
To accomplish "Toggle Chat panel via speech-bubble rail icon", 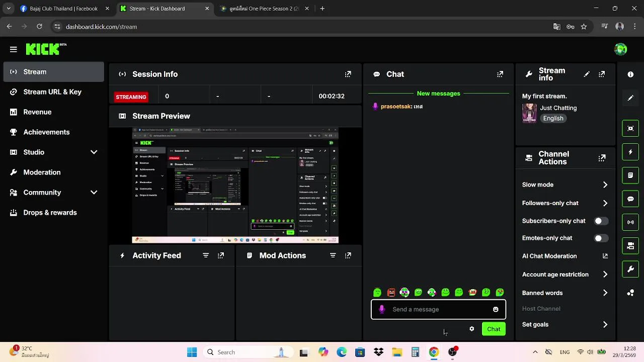I will pyautogui.click(x=630, y=199).
